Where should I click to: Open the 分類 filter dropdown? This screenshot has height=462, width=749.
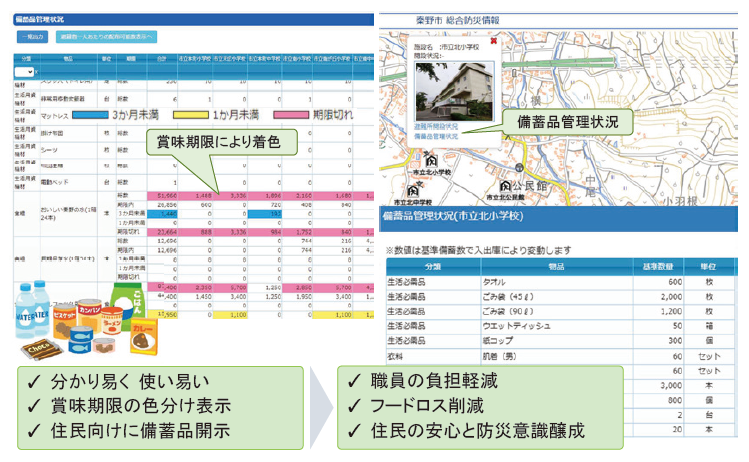pos(24,72)
